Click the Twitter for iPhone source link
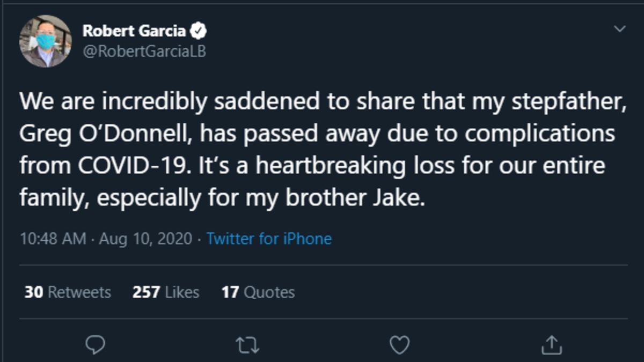This screenshot has width=644, height=362. pos(269,239)
